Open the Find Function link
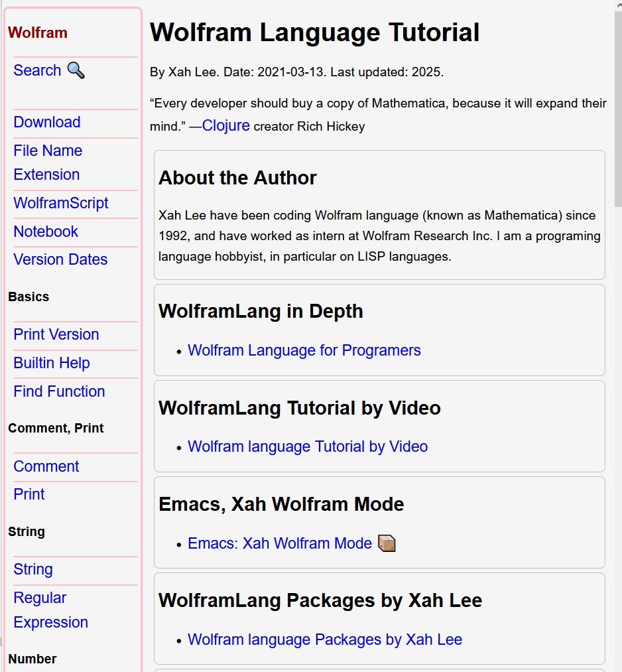622x672 pixels. point(59,391)
